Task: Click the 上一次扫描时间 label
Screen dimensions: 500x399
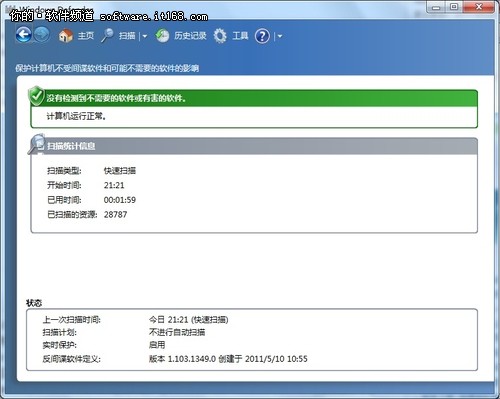Action: point(72,320)
